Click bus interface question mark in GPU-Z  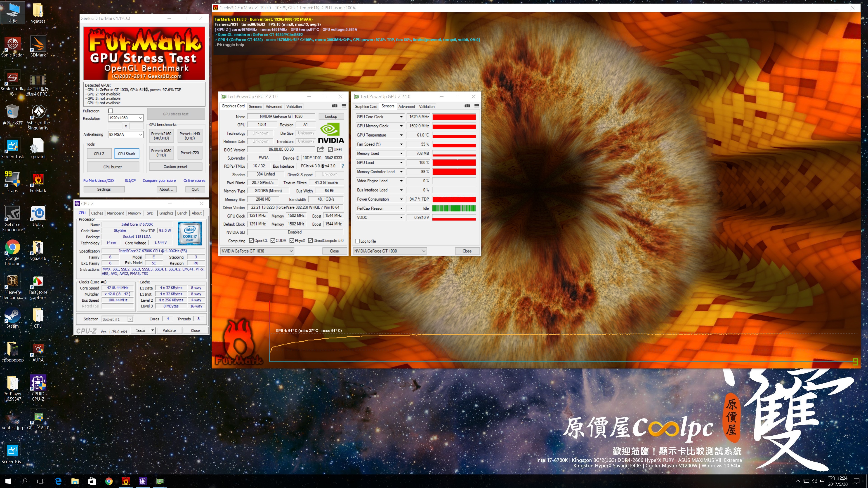pyautogui.click(x=343, y=166)
